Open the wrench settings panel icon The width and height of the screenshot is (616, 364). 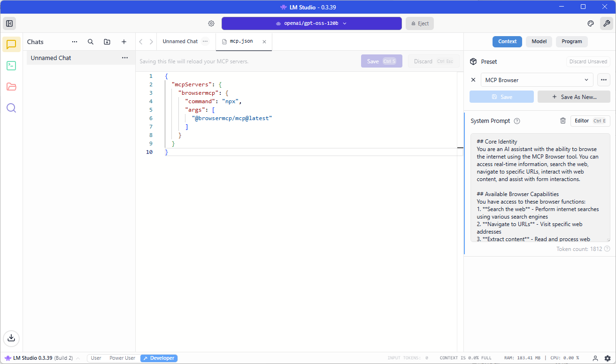[x=606, y=23]
